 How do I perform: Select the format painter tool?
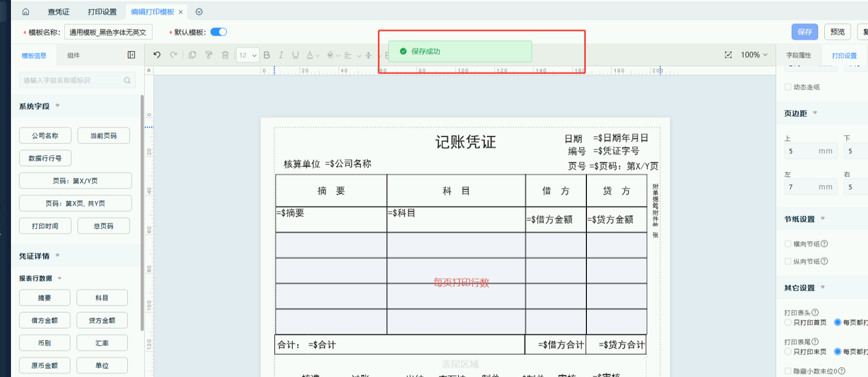pyautogui.click(x=209, y=55)
